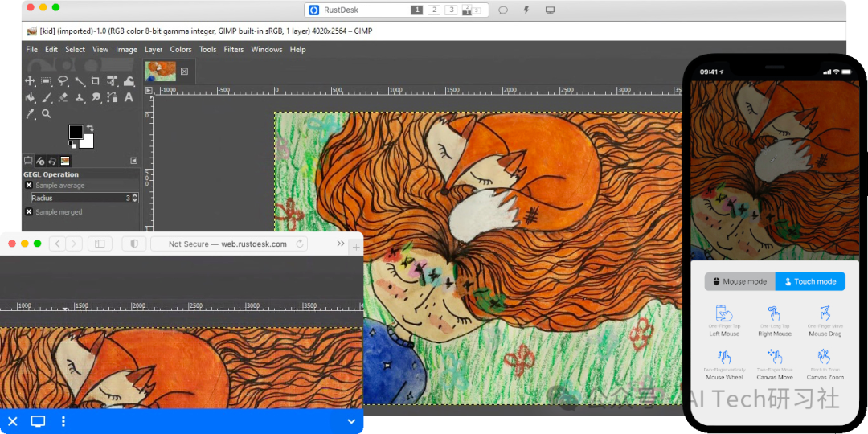Open the GIMP Select menu
Viewport: 868px width, 434px height.
(x=76, y=49)
